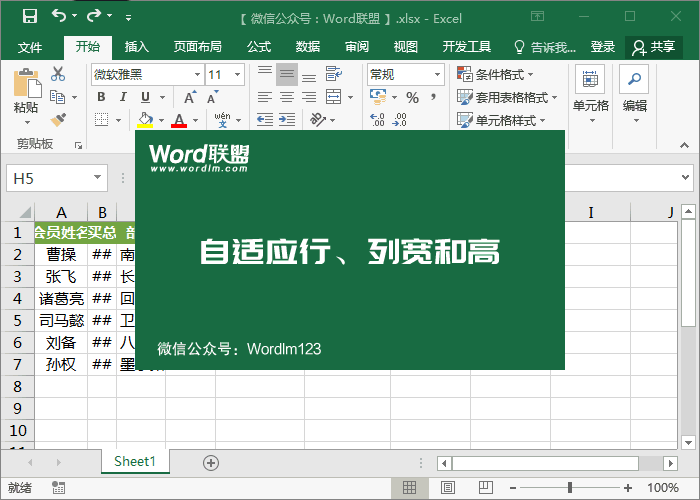Switch to the 公式 ribbon tab
This screenshot has width=700, height=500.
click(259, 47)
